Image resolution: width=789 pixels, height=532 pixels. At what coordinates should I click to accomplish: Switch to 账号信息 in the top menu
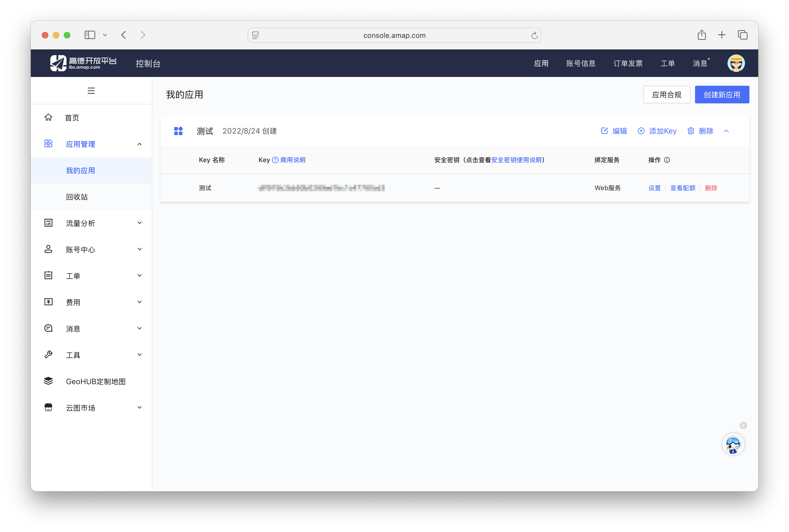(x=581, y=63)
